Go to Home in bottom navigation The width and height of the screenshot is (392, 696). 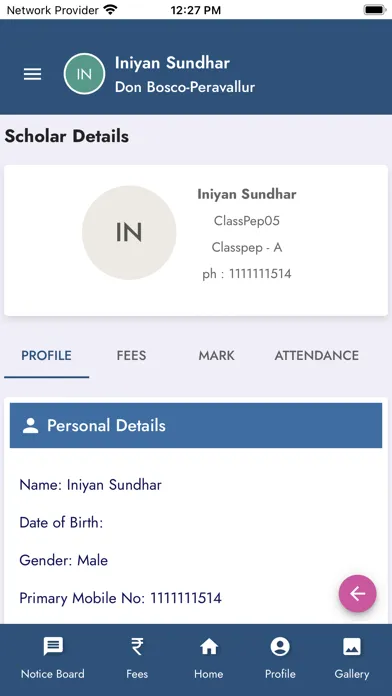click(209, 659)
